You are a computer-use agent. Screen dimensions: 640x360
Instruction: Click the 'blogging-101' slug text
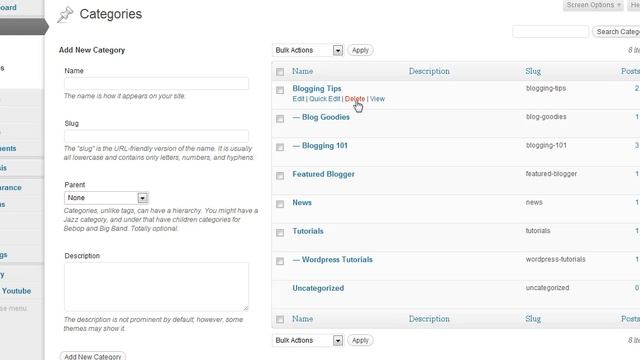546,145
